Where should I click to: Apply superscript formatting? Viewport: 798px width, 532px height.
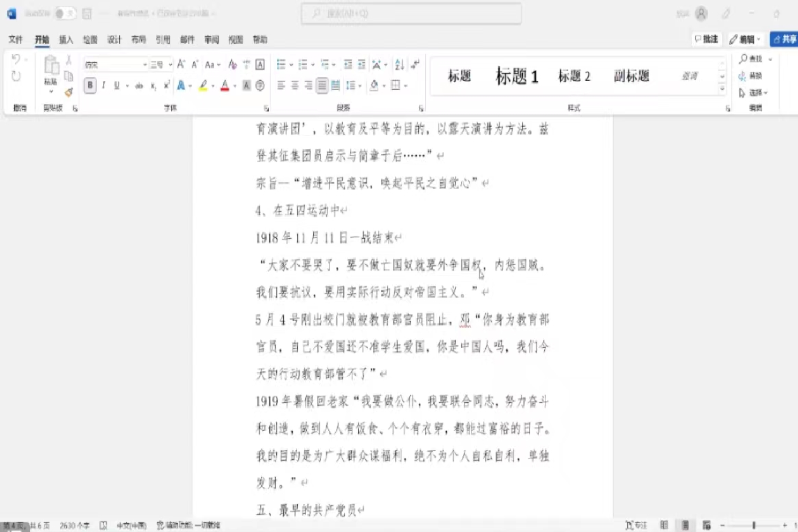click(167, 86)
